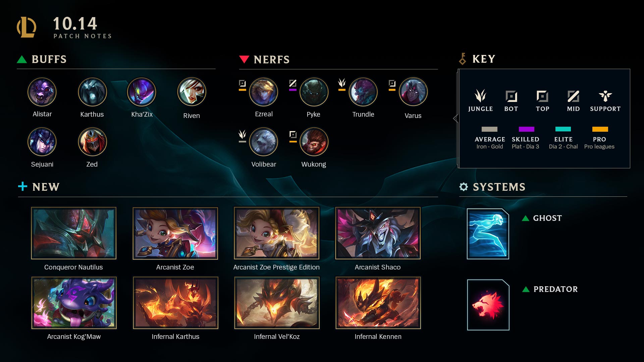Click the Ghost summoner spell icon
This screenshot has height=362, width=644.
[488, 234]
